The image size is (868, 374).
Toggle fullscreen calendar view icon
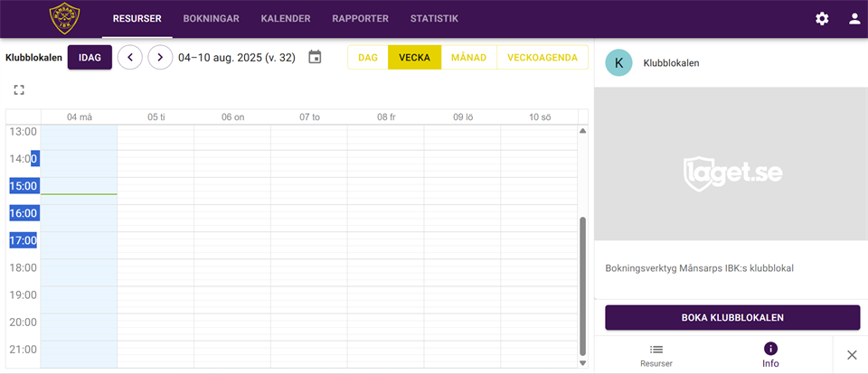(x=19, y=89)
